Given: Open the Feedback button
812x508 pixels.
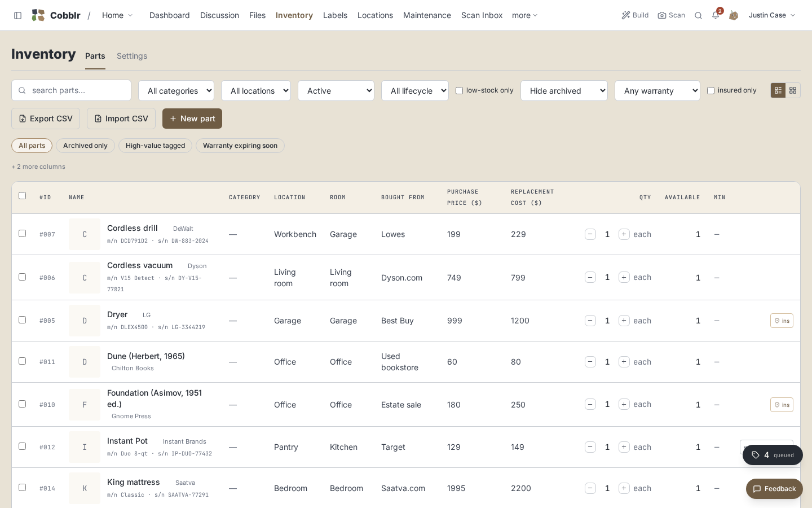Looking at the screenshot, I should [774, 489].
